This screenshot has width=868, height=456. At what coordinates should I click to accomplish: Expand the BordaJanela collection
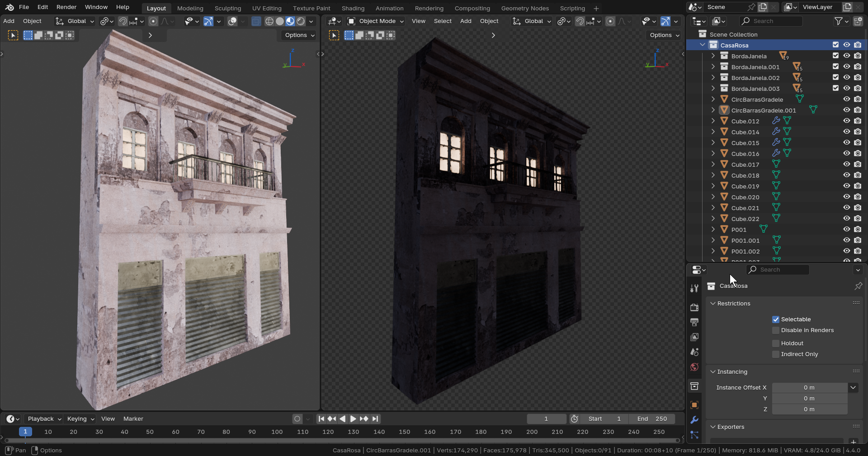point(713,56)
